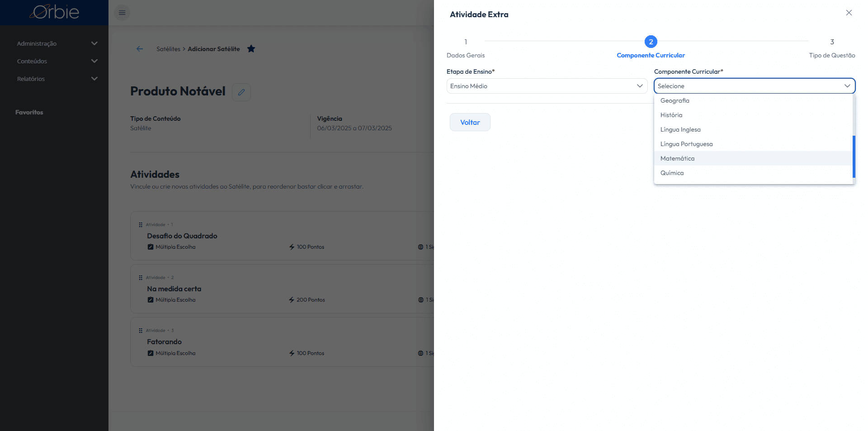Select step 2 Componente Curricular
The height and width of the screenshot is (431, 868).
click(x=651, y=47)
